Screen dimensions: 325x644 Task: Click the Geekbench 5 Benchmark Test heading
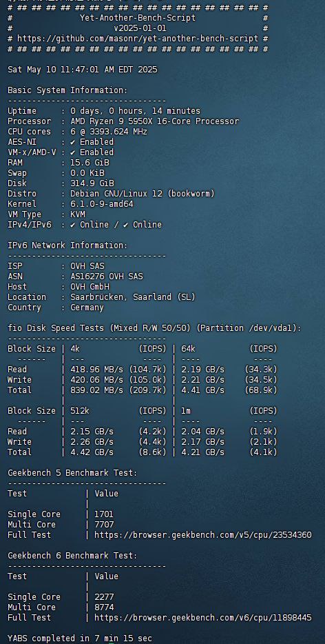click(x=72, y=473)
